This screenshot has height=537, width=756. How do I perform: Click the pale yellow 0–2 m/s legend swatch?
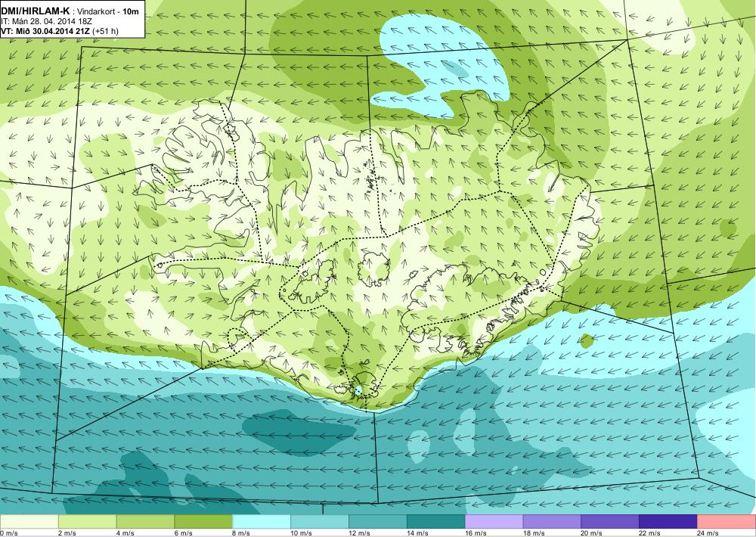coord(29,522)
